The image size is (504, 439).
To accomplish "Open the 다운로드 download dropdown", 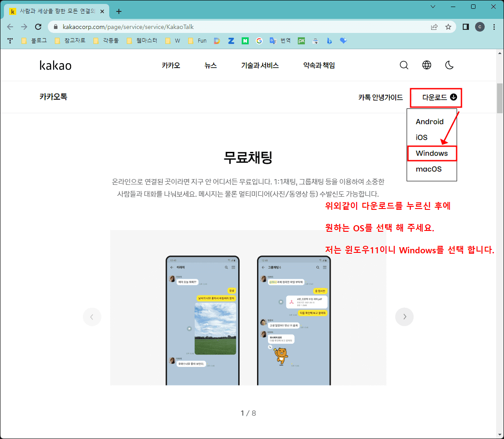I will point(436,97).
